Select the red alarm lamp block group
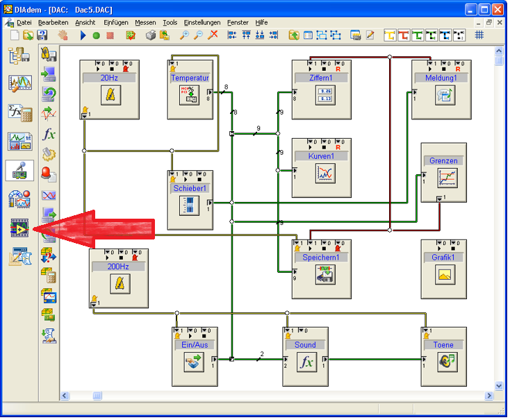Screen dimensions: 510x420 tap(49, 174)
